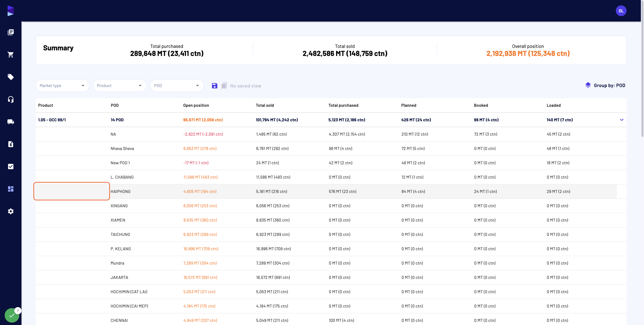
Task: Open the DL user avatar menu
Action: pyautogui.click(x=621, y=11)
